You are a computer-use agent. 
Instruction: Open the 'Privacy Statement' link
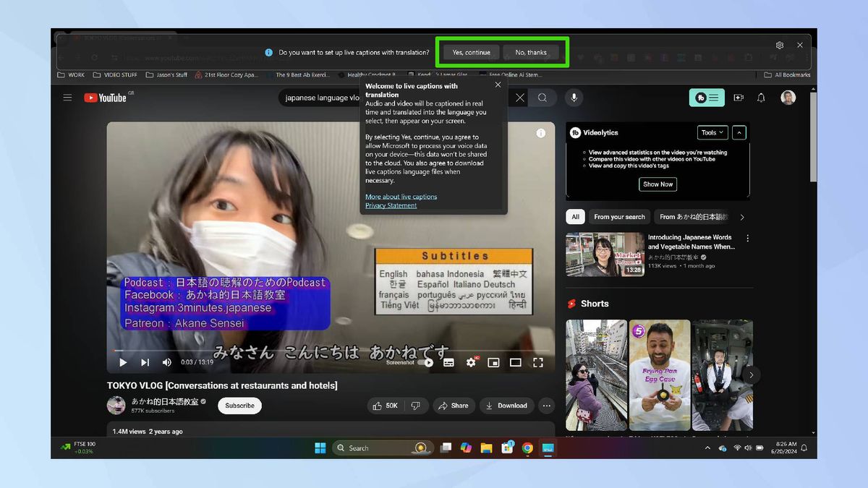tap(391, 205)
